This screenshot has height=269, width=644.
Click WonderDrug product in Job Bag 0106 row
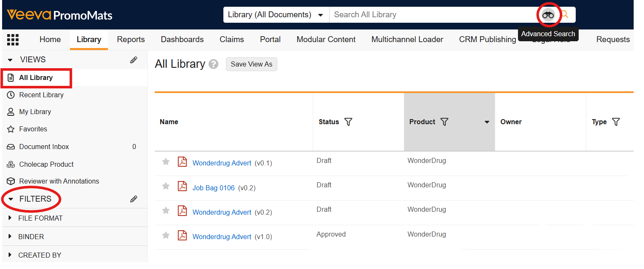click(x=427, y=185)
